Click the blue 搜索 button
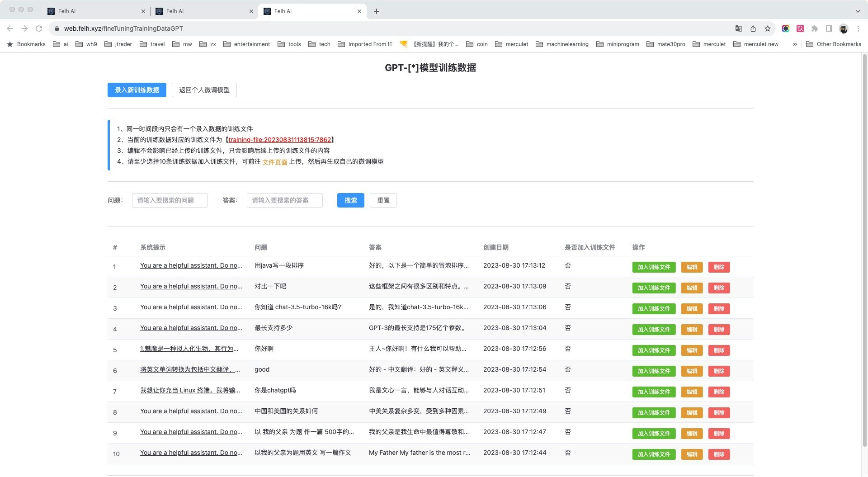Viewport: 868px width, 477px height. coord(351,200)
